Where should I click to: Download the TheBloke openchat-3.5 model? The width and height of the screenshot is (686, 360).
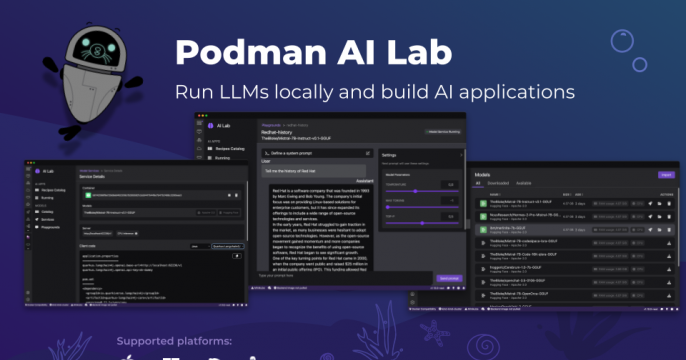pyautogui.click(x=669, y=283)
